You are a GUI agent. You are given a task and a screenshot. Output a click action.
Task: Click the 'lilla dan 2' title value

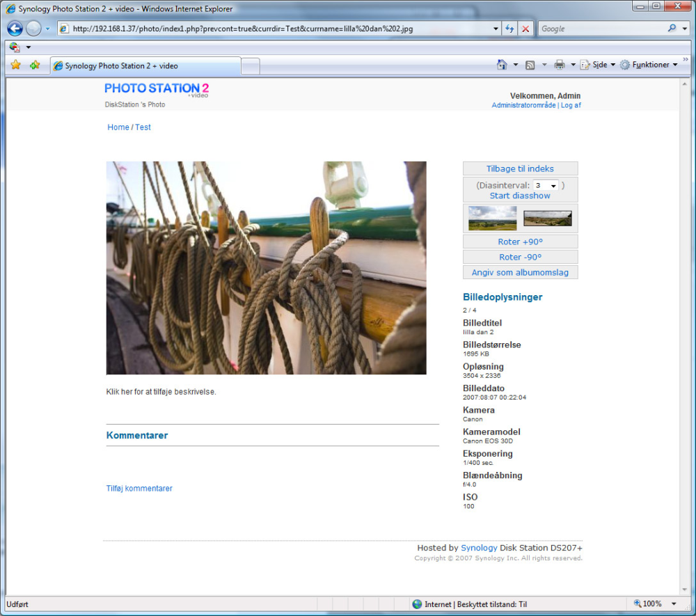[x=478, y=333]
